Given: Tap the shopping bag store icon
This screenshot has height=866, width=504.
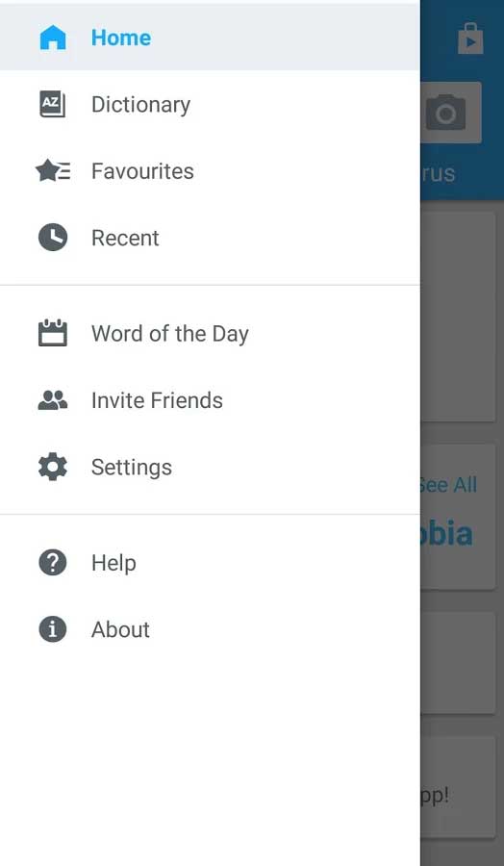Looking at the screenshot, I should [x=470, y=38].
